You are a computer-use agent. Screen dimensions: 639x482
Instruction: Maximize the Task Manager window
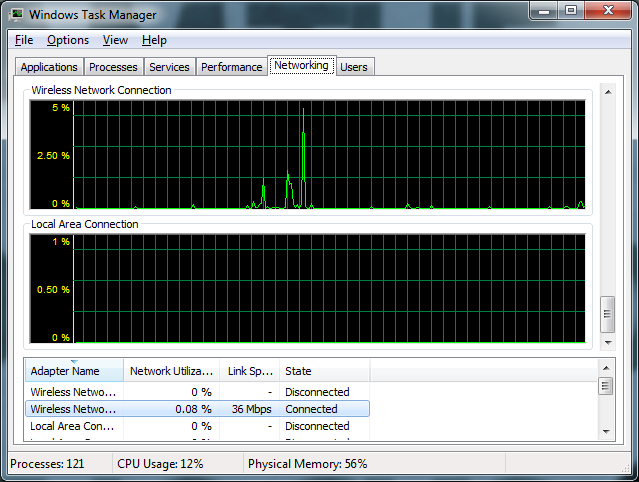571,10
